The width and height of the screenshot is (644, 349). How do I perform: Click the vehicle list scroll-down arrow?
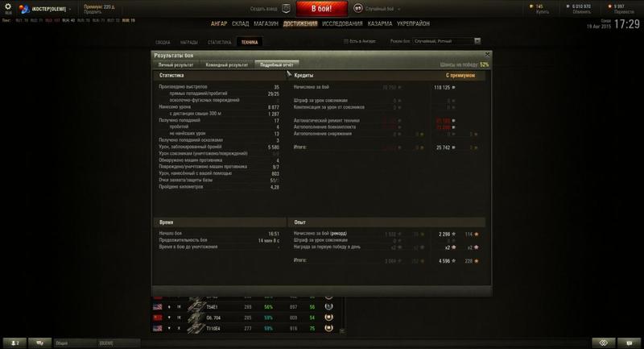pyautogui.click(x=342, y=331)
